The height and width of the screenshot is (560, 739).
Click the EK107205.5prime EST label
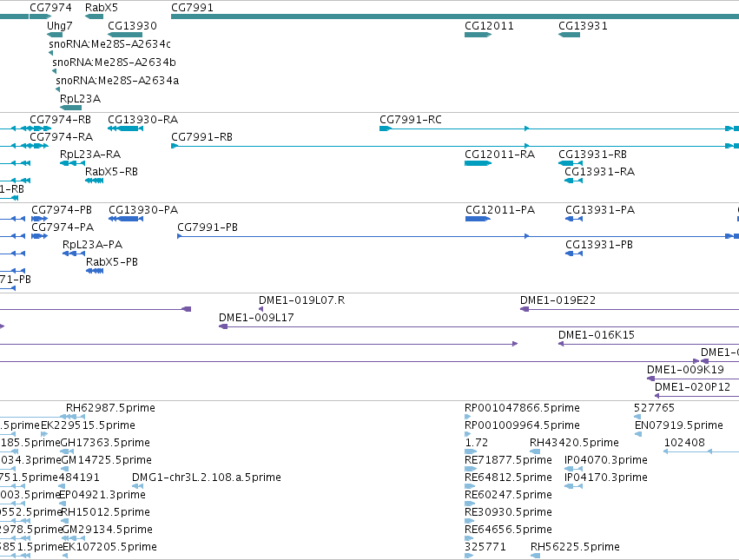[109, 547]
